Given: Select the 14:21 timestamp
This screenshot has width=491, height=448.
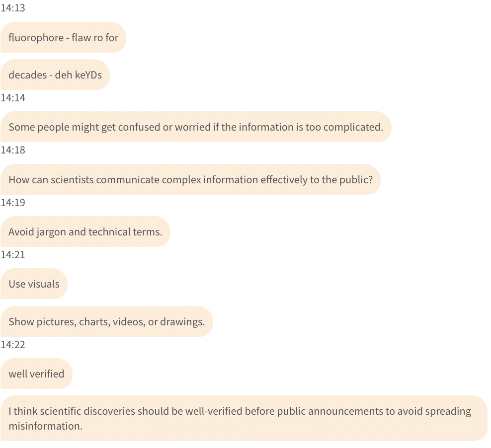Looking at the screenshot, I should 13,255.
